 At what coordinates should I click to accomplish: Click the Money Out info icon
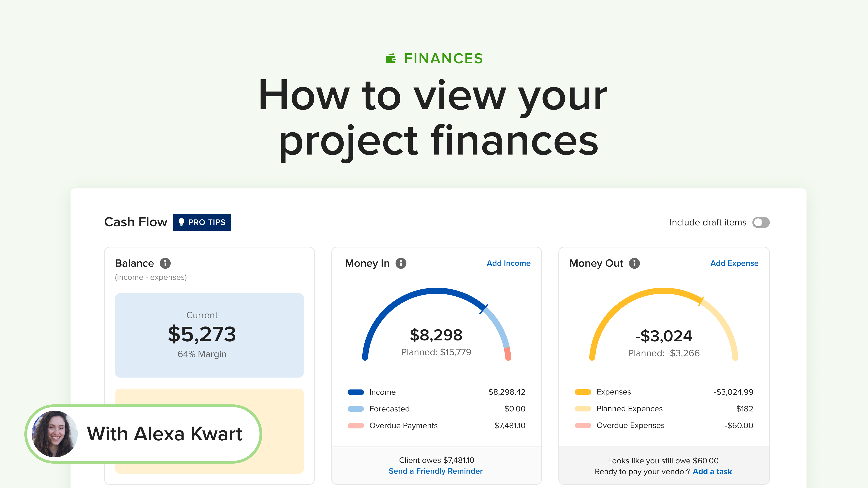pyautogui.click(x=634, y=263)
